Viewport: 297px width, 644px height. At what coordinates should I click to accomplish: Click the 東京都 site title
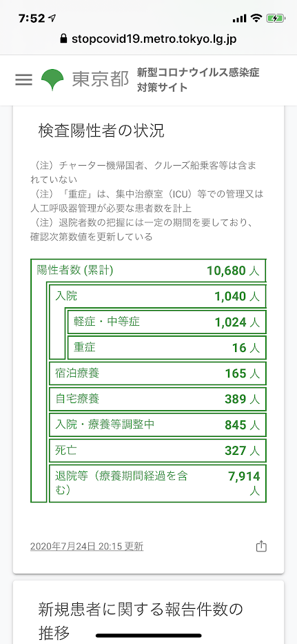pos(101,79)
